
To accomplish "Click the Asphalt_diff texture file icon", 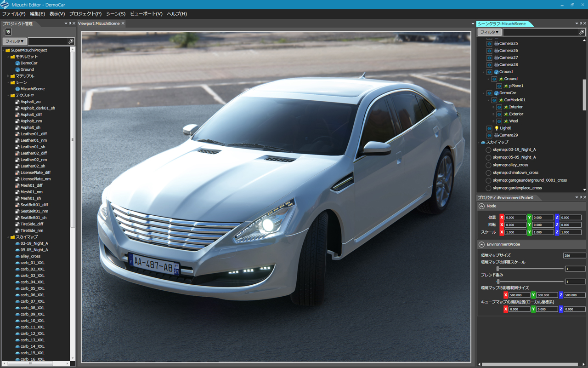I will click(x=17, y=115).
